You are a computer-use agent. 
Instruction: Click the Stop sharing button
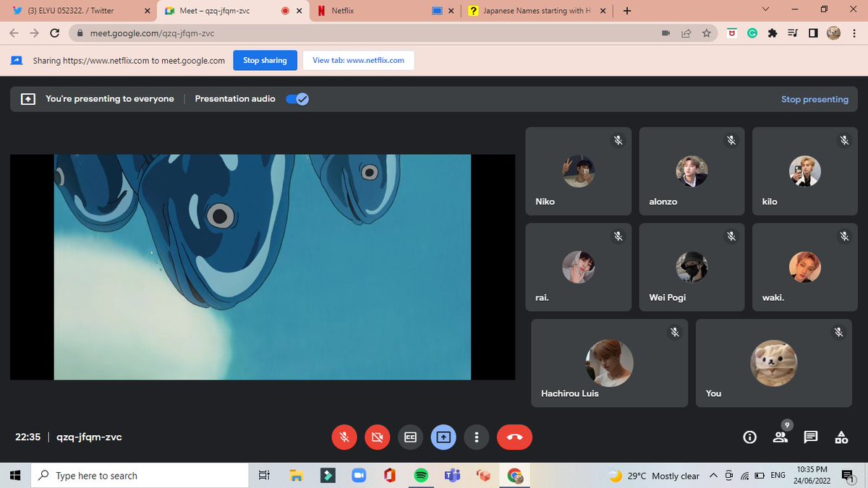265,61
